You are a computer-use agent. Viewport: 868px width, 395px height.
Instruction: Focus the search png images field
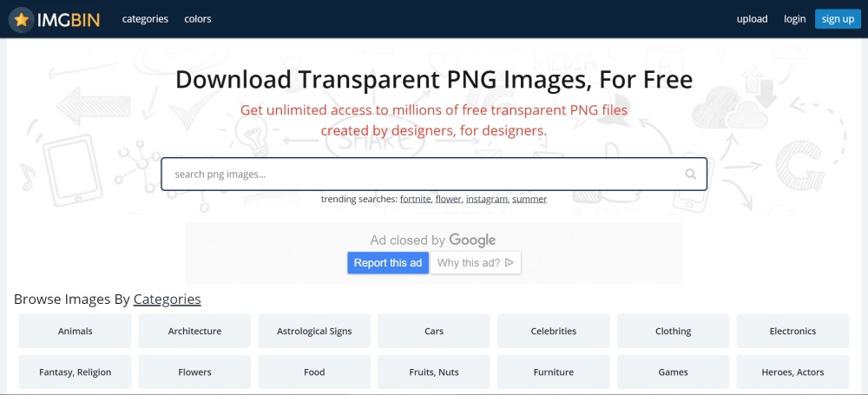pos(417,174)
